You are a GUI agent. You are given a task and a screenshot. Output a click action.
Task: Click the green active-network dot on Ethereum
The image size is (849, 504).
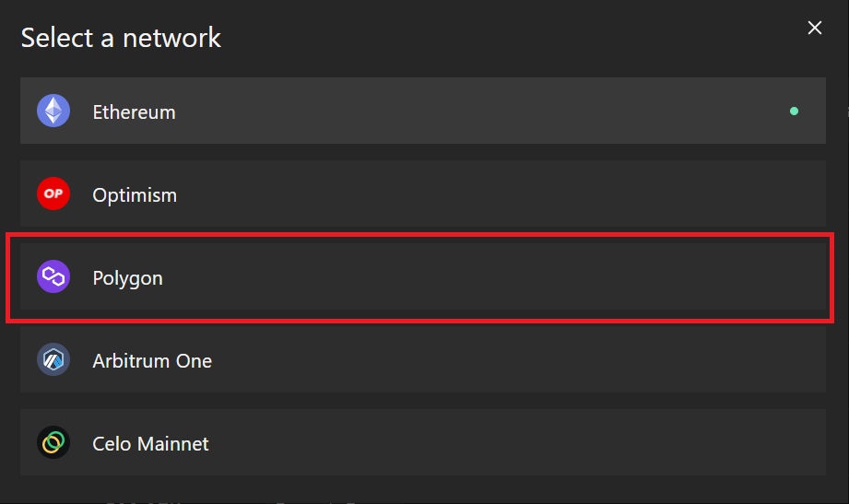click(794, 111)
